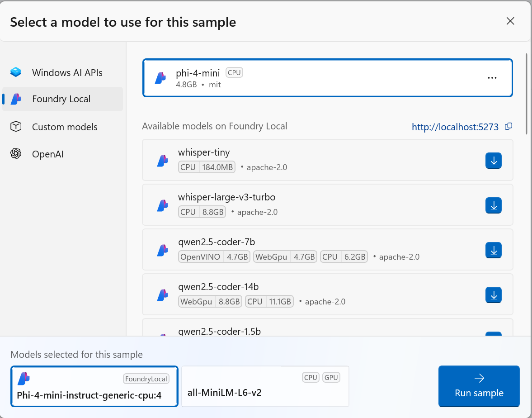Click the model list vertical scrollbar
Screen dimensions: 532x418
[527, 95]
